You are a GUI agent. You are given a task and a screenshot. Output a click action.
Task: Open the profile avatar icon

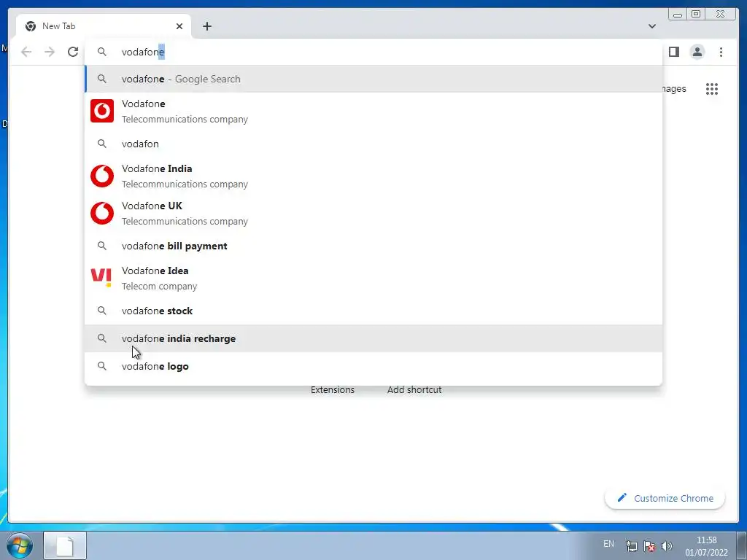click(697, 52)
